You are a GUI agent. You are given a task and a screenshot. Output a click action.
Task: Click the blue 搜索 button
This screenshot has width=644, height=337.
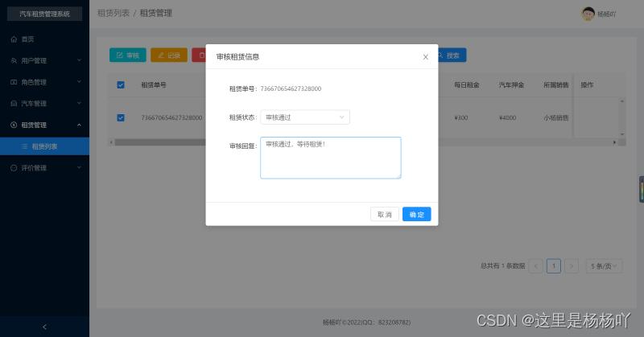pos(451,55)
